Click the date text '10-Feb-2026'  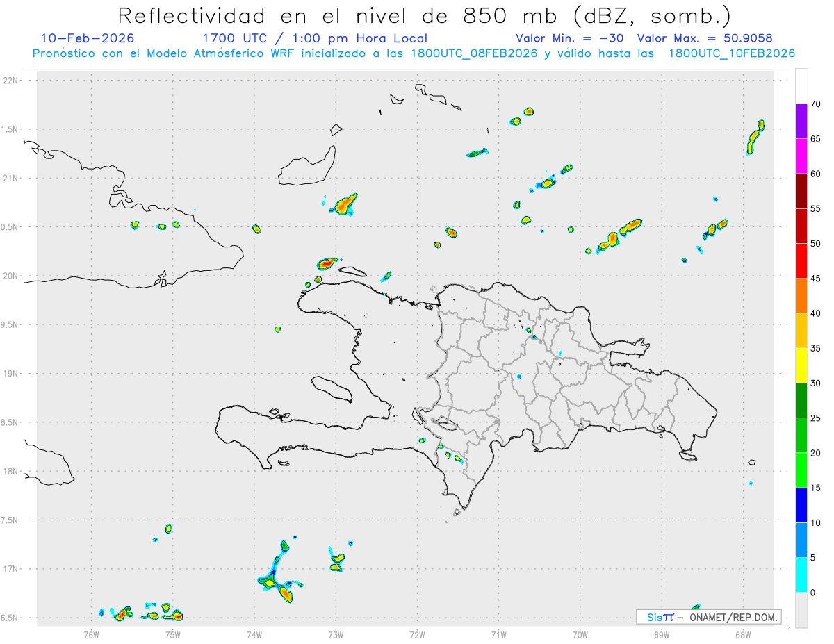click(88, 38)
